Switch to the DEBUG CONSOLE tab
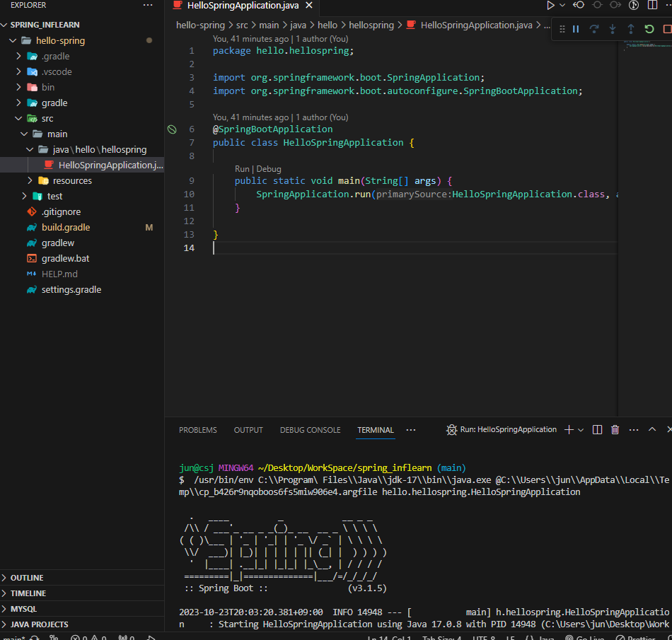 pos(310,430)
